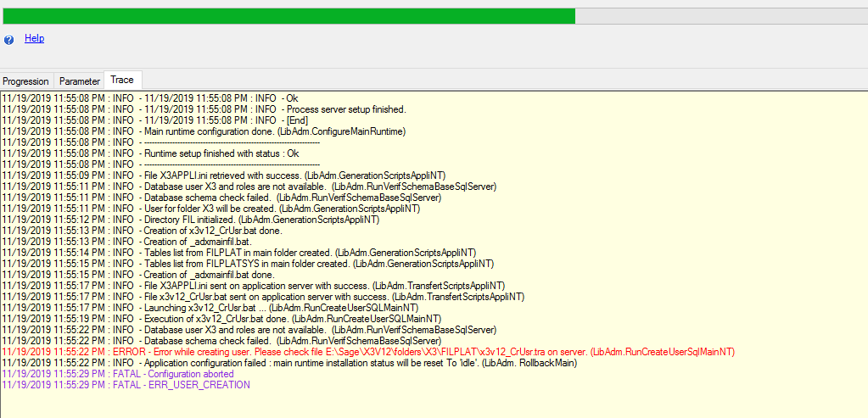This screenshot has height=418, width=868.
Task: Switch to the Progression tab
Action: tap(26, 81)
